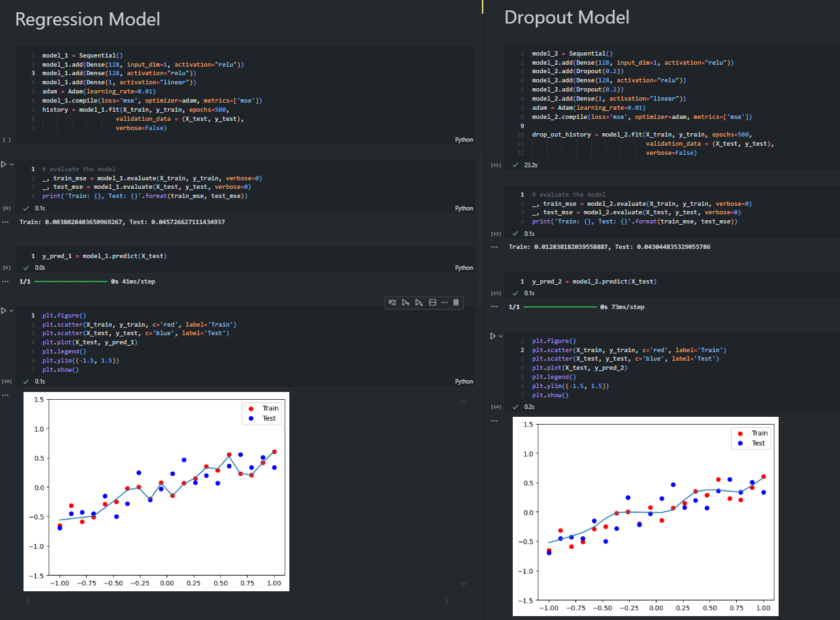The height and width of the screenshot is (620, 840).
Task: Open output menu beside 41ms/step result
Action: coord(5,282)
